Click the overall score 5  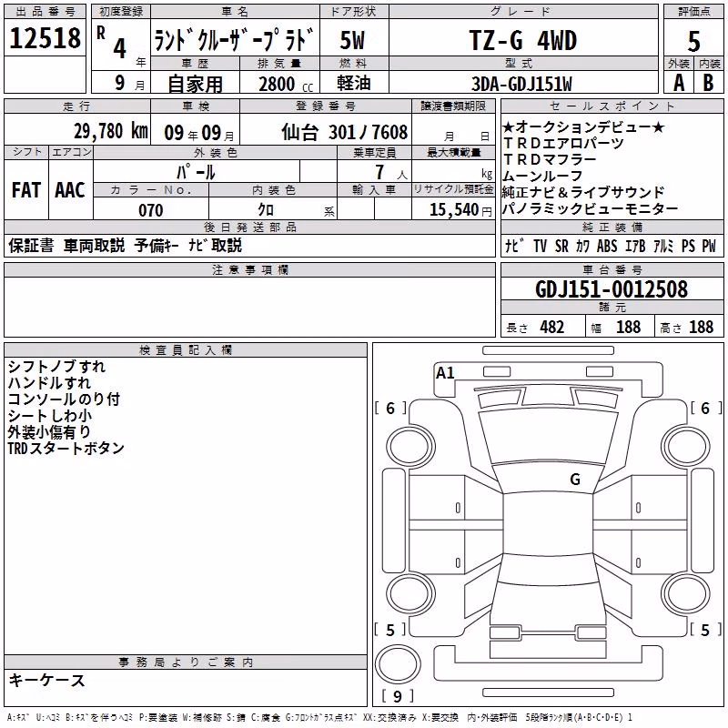click(x=693, y=42)
